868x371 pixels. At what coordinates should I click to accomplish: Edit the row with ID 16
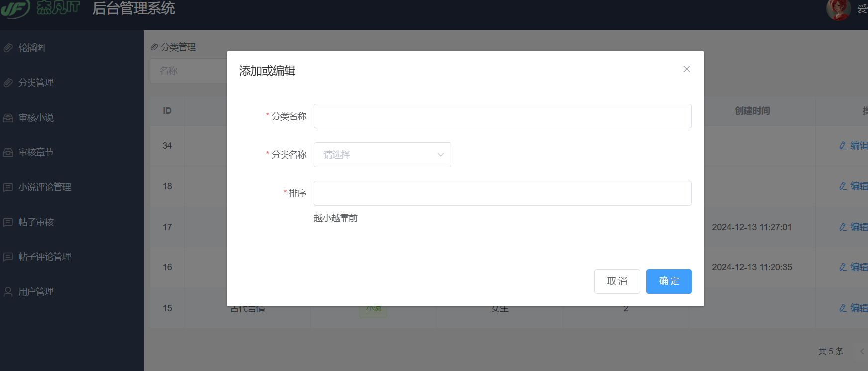click(x=854, y=267)
